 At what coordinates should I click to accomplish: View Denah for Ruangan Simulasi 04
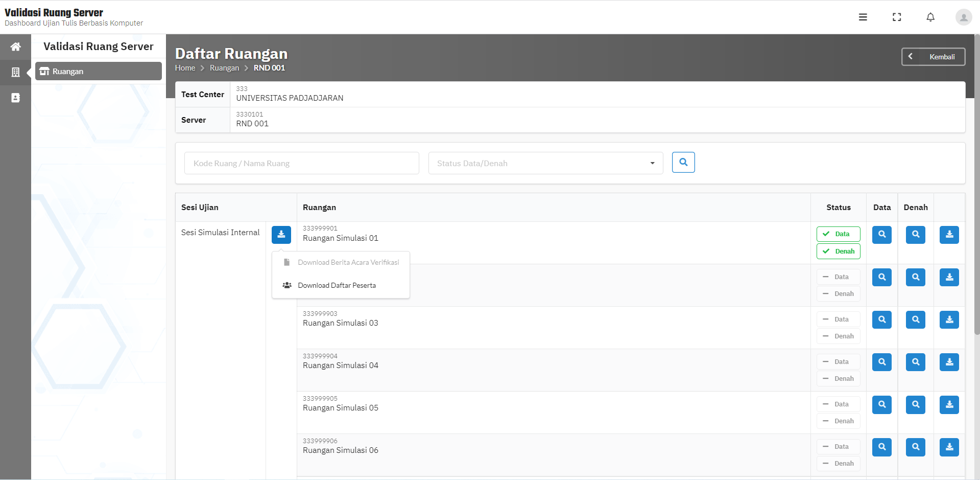[x=915, y=362]
